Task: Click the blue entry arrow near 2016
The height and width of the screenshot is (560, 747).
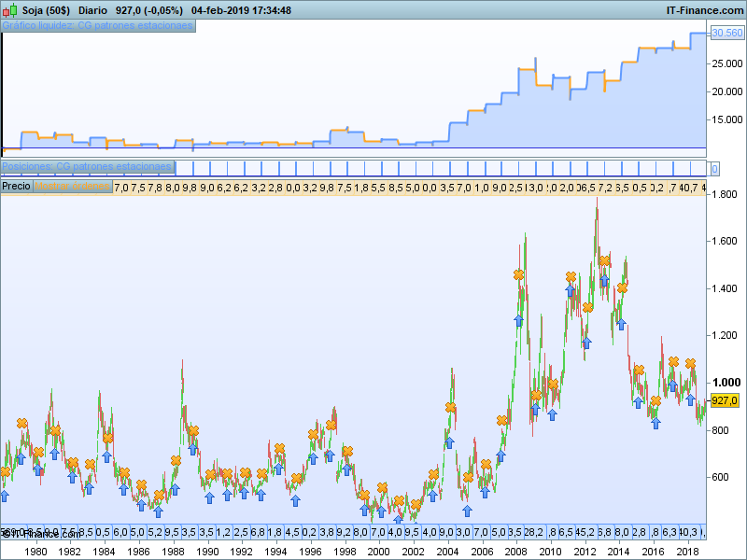Action: 655,423
